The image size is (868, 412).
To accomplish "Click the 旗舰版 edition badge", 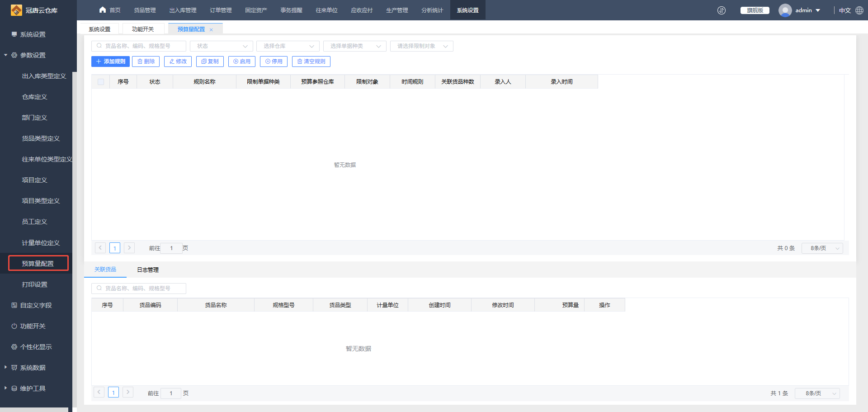I will click(755, 10).
